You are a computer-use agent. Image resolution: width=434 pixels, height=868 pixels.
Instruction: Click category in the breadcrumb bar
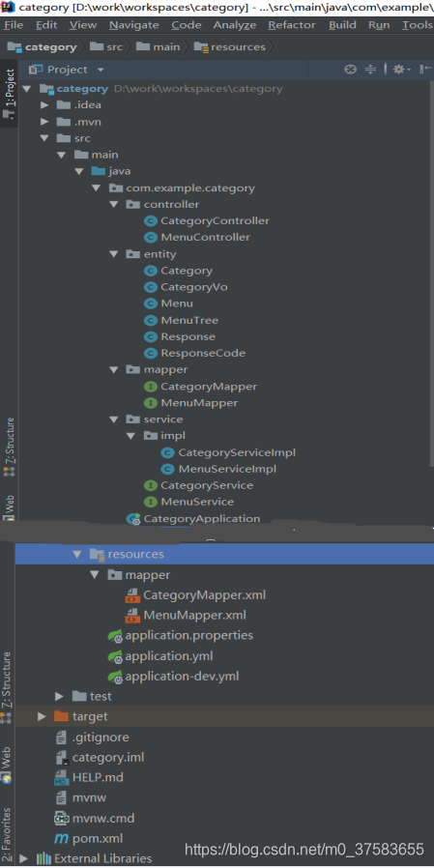42,47
